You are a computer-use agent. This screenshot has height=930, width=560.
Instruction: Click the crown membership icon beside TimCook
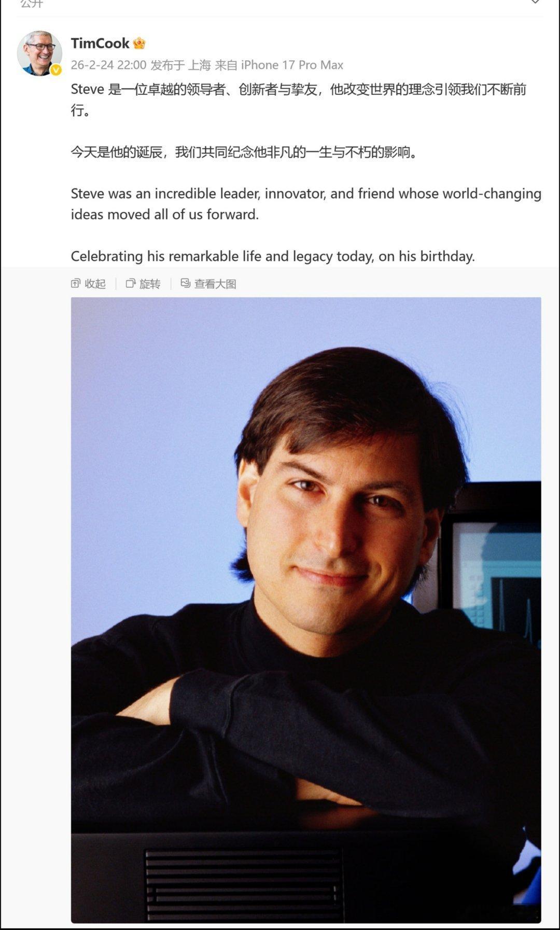click(139, 43)
